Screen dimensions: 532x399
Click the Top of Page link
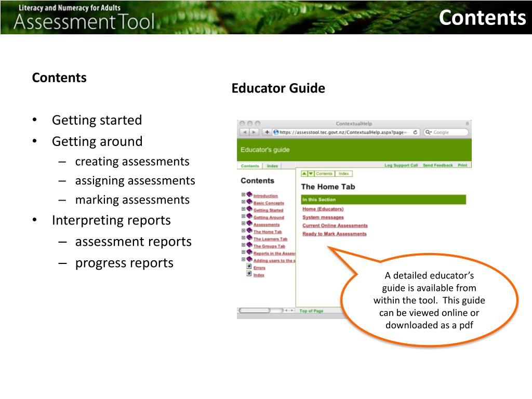tap(311, 311)
